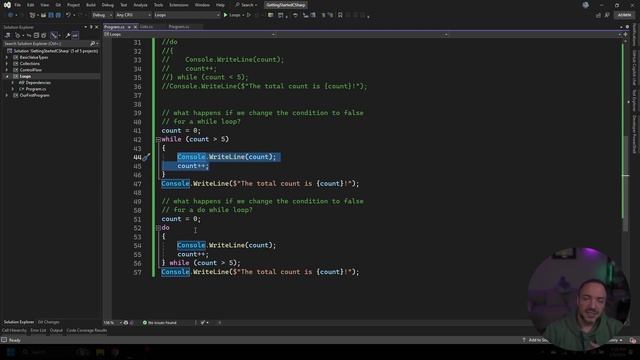Toggle Preview Selected Items in Solution Explorer

point(75,36)
